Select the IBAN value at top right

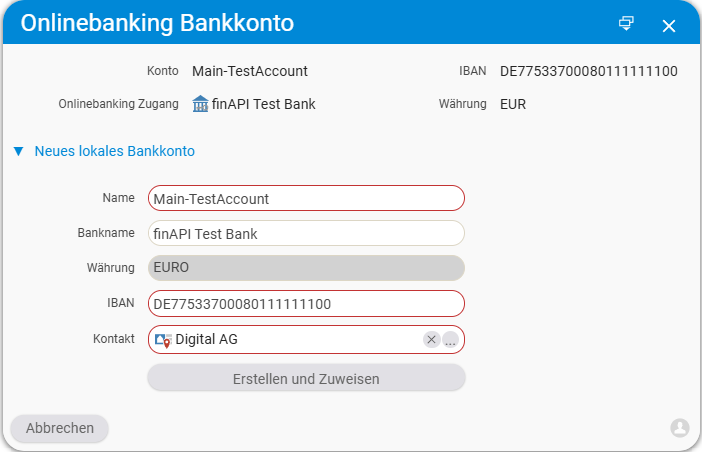(589, 71)
